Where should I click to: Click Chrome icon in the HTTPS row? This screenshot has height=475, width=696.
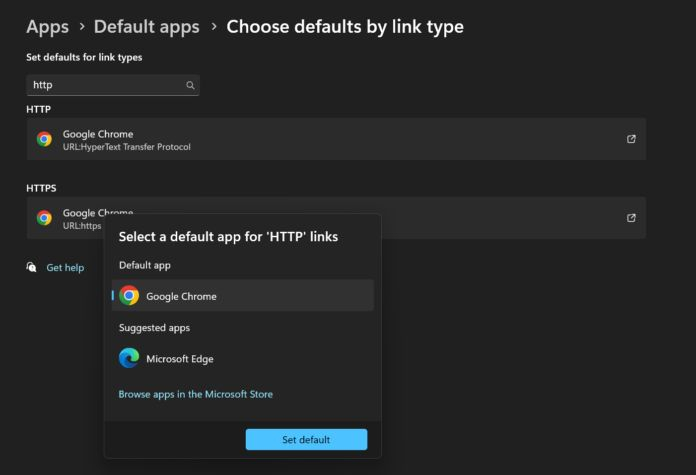pos(44,218)
